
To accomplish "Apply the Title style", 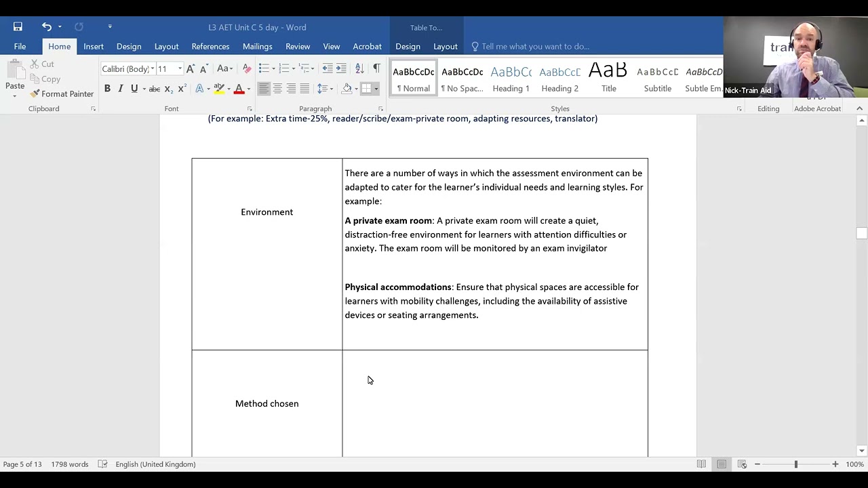I will pos(609,79).
